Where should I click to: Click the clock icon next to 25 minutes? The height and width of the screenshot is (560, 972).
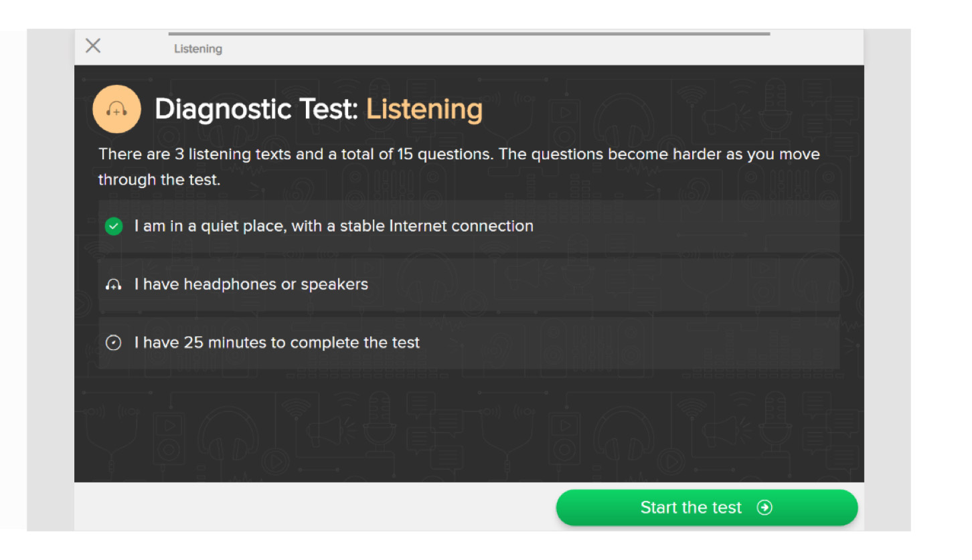tap(114, 343)
